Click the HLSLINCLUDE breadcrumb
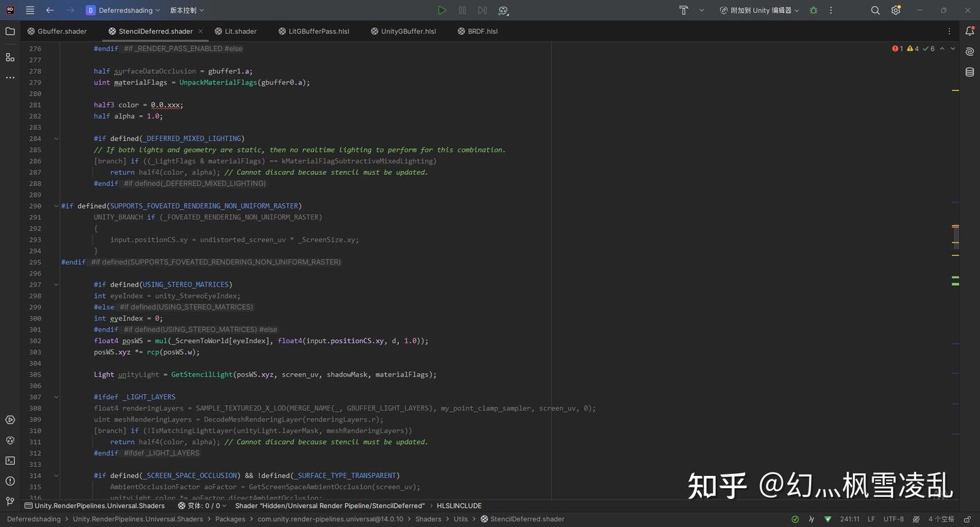Image resolution: width=980 pixels, height=527 pixels. pos(459,506)
